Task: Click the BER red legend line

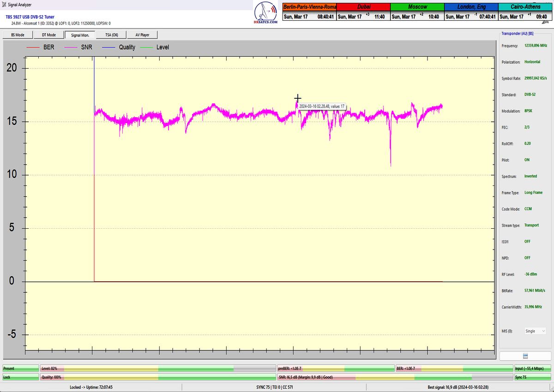Action: pos(34,47)
